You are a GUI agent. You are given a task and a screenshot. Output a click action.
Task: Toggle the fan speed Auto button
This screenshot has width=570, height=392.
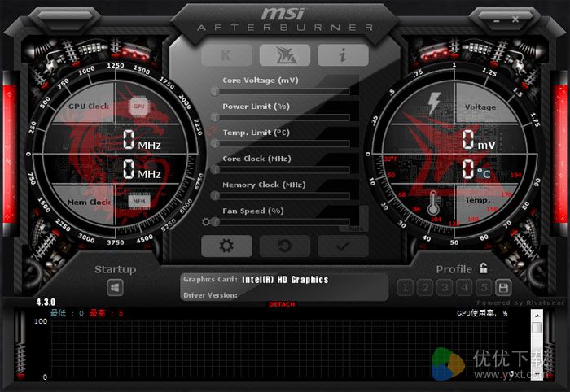click(x=355, y=229)
